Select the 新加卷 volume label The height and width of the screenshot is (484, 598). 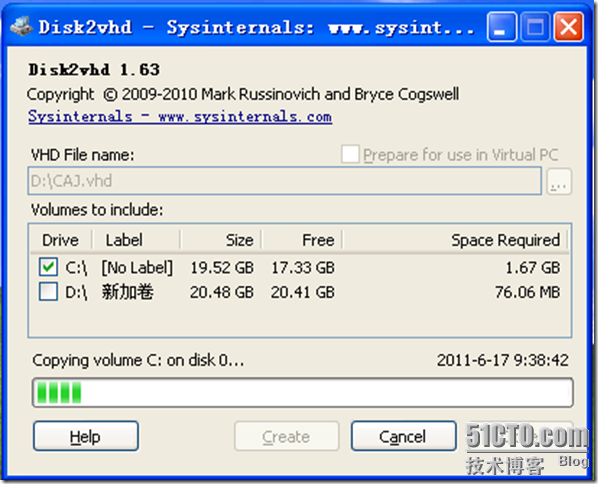pos(128,292)
